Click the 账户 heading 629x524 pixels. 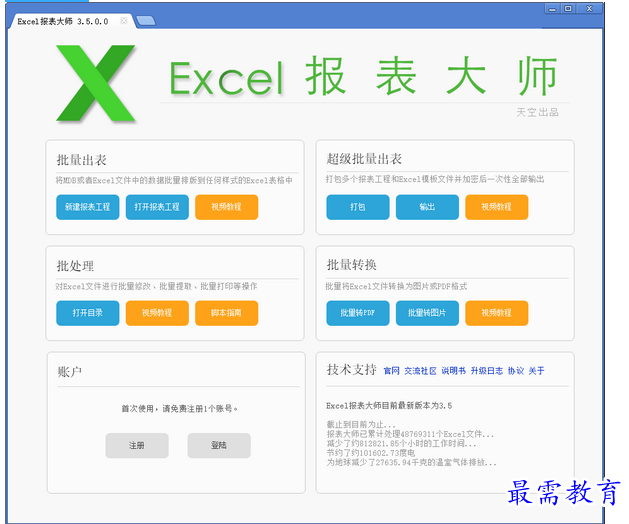pos(69,372)
